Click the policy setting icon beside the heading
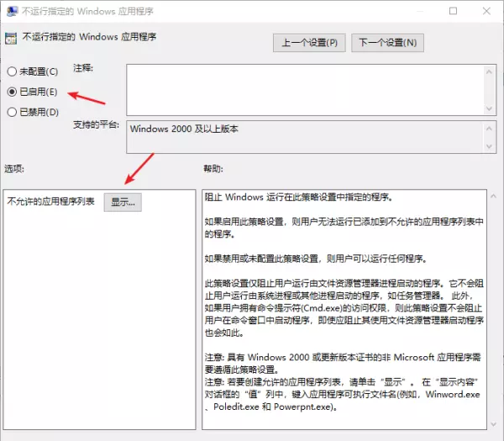The image size is (504, 441). pyautogui.click(x=11, y=39)
